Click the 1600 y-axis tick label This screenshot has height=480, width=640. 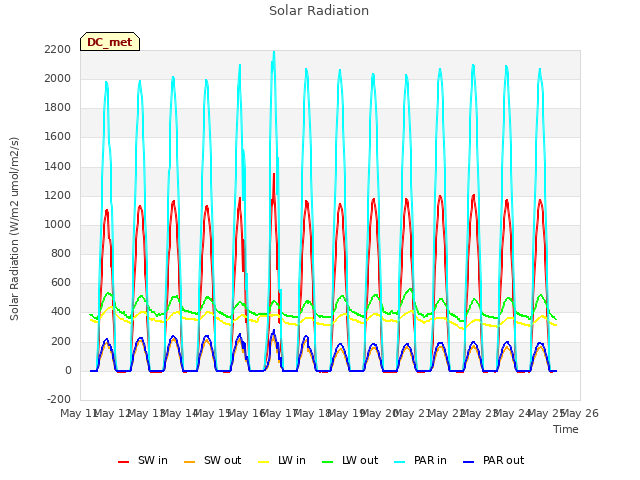coord(58,136)
